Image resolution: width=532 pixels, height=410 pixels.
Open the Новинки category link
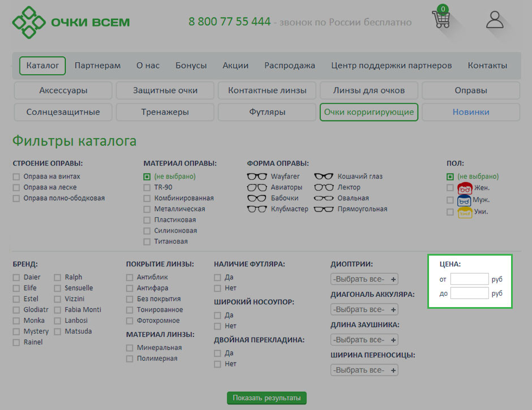(470, 112)
